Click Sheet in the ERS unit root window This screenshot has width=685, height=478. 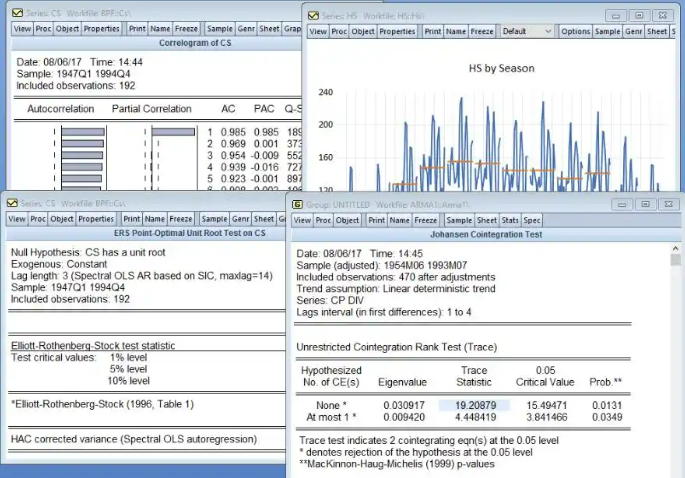click(x=263, y=219)
